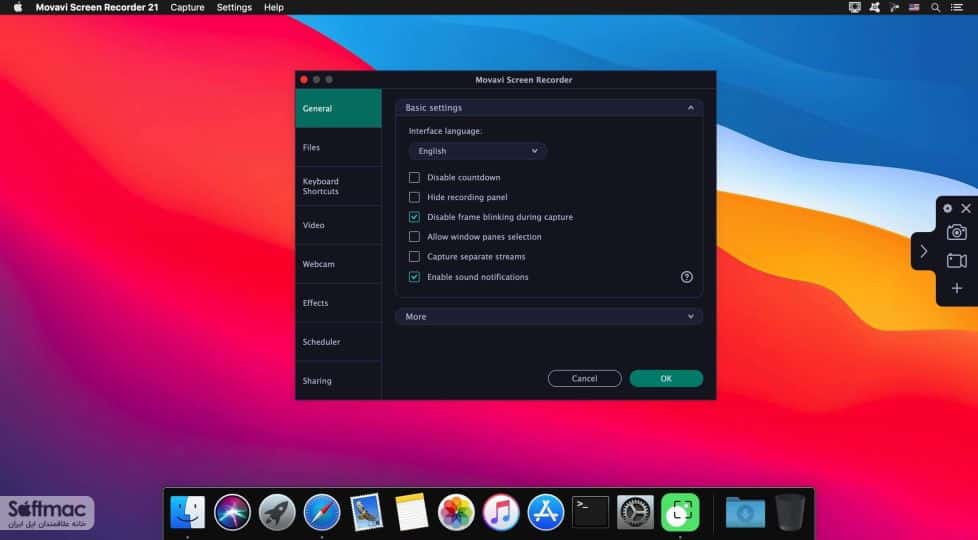
Task: Open Music app in the dock
Action: (501, 513)
